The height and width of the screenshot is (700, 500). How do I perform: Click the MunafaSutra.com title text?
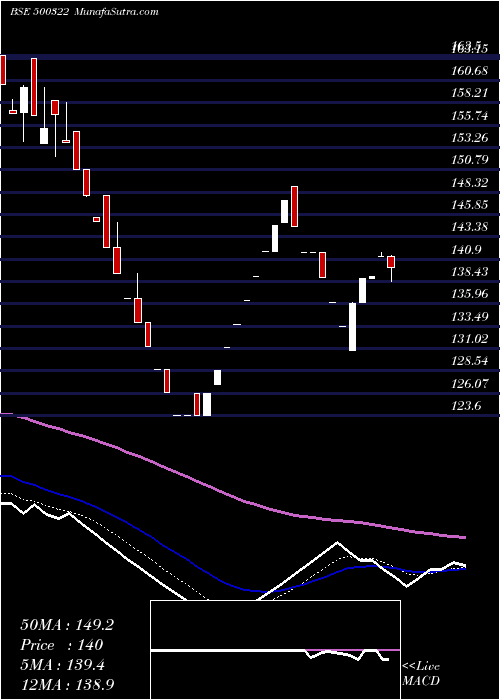pyautogui.click(x=117, y=12)
